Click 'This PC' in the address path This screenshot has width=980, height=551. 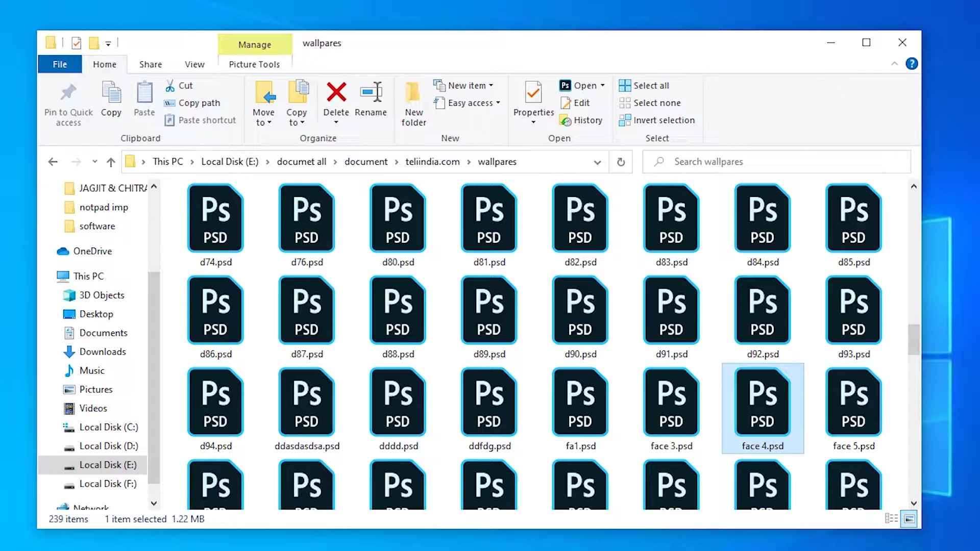[167, 162]
